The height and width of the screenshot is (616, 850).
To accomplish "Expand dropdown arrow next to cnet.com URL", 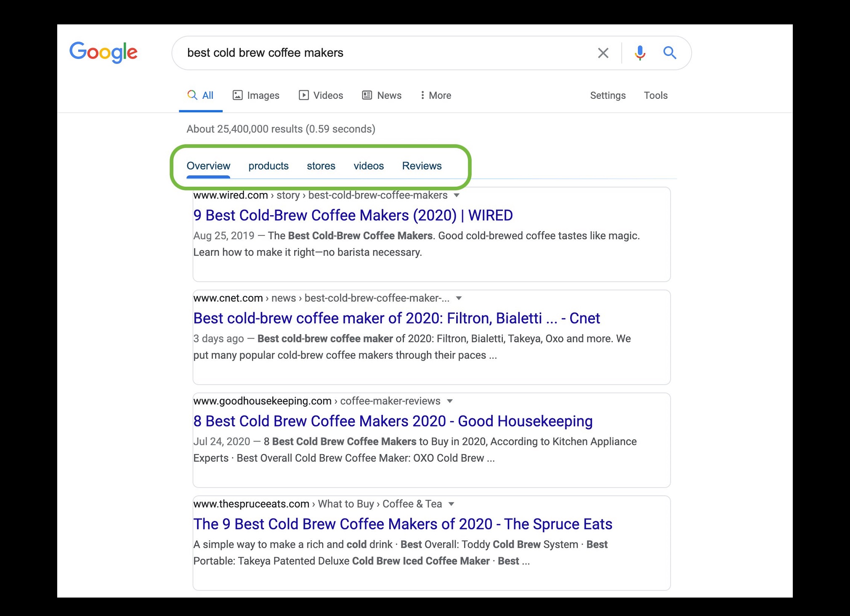I will [x=459, y=299].
